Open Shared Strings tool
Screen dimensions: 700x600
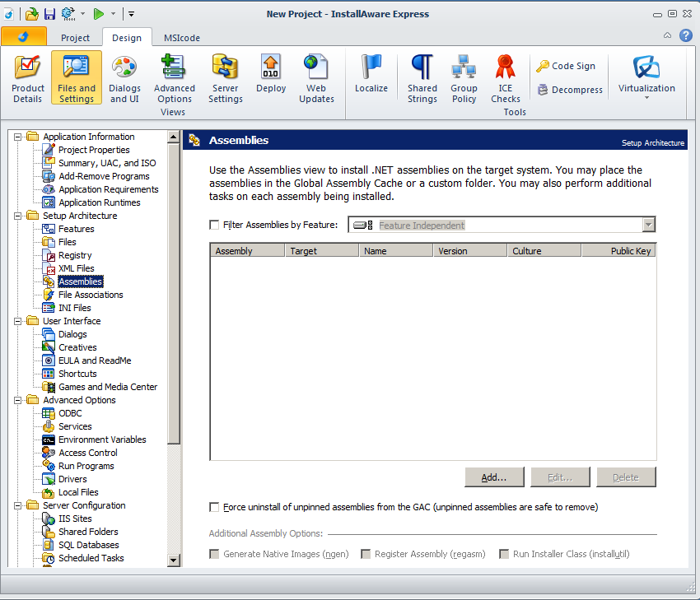coord(422,78)
